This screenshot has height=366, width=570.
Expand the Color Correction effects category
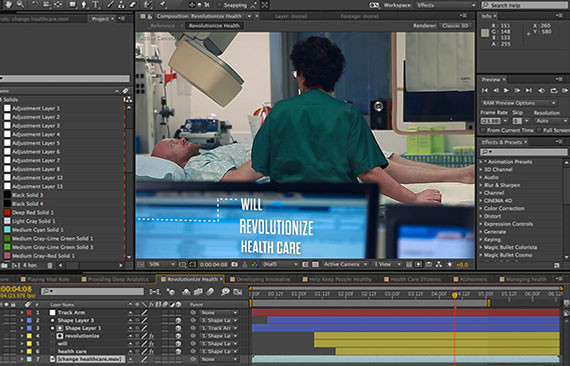pyautogui.click(x=481, y=208)
